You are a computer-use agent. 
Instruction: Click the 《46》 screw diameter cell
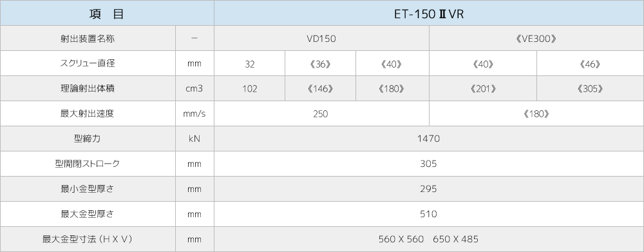(590, 64)
